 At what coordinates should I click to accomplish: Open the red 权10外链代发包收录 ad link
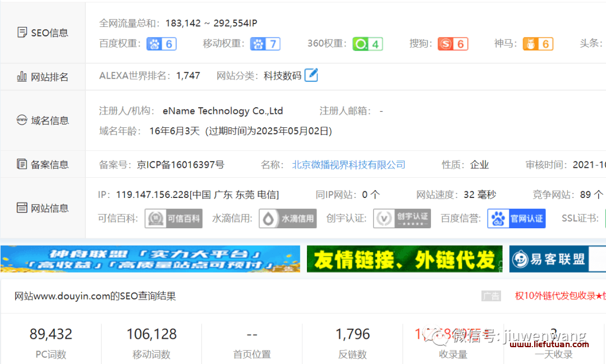(561, 296)
